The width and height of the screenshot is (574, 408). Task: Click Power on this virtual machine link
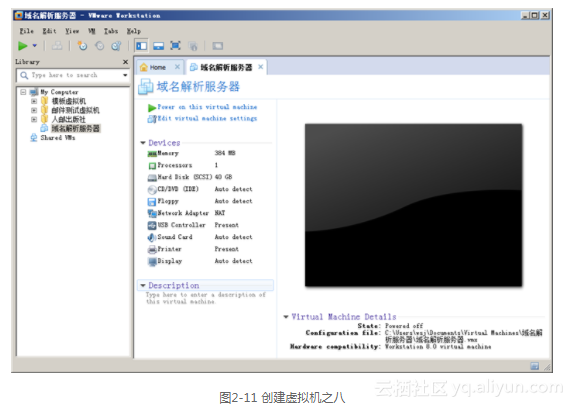click(x=207, y=107)
